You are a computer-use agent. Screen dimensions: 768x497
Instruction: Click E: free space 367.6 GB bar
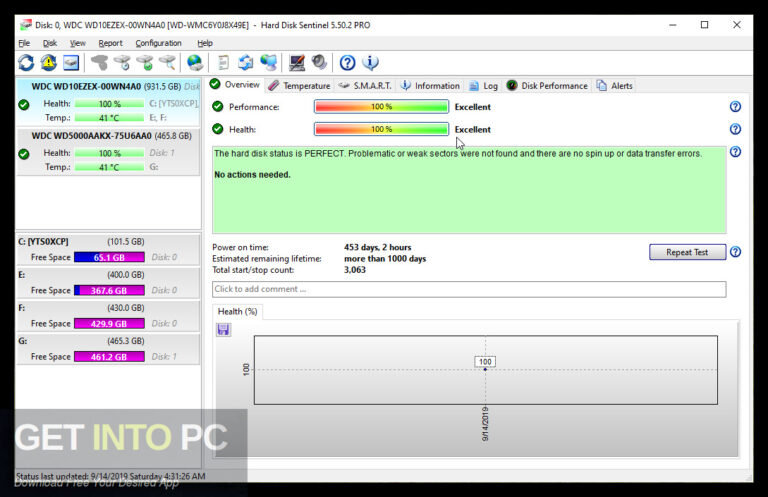click(x=109, y=290)
